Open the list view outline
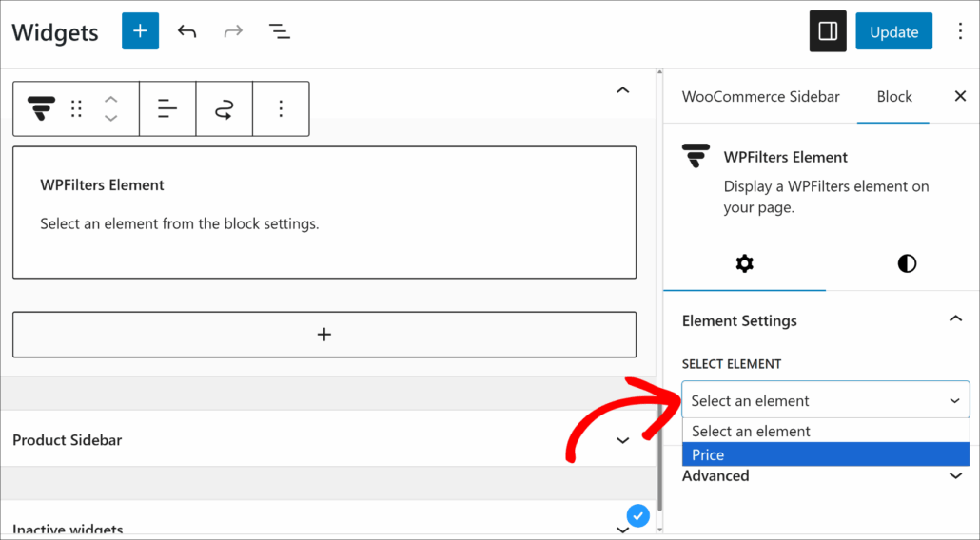 280,31
